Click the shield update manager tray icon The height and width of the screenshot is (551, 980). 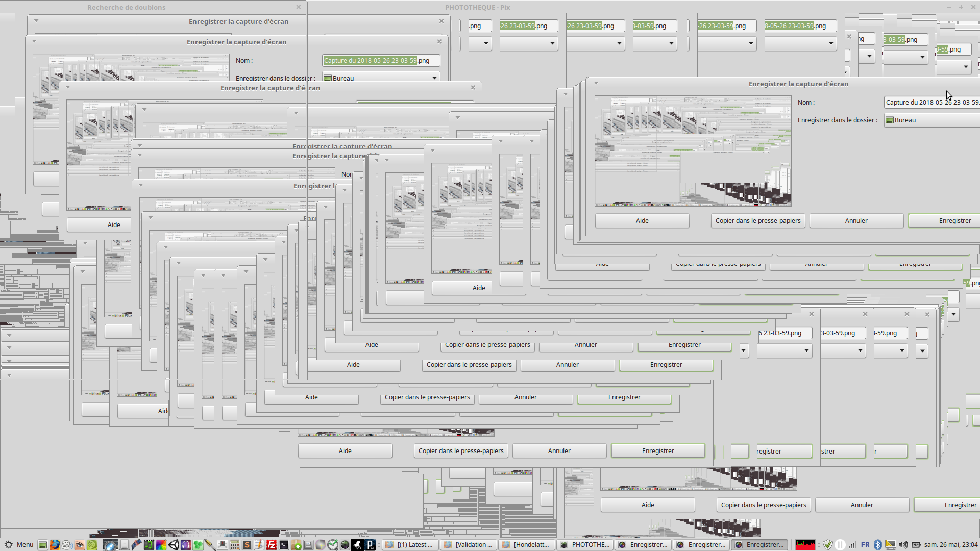828,545
